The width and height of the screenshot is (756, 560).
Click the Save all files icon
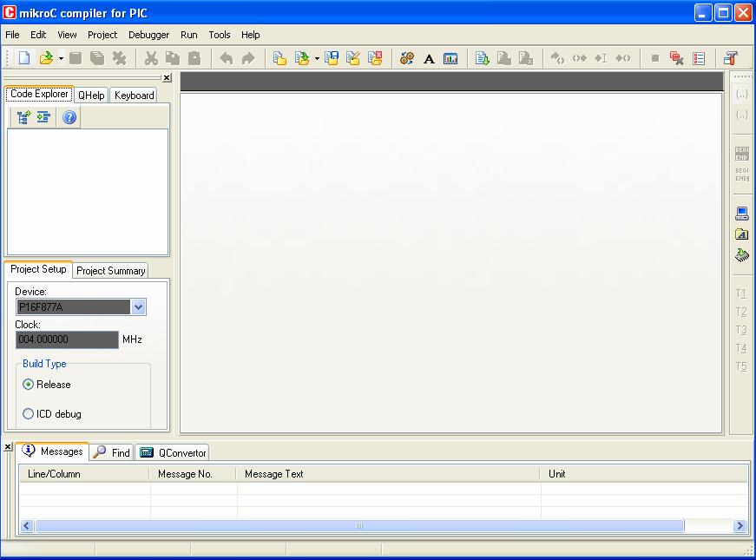point(97,58)
